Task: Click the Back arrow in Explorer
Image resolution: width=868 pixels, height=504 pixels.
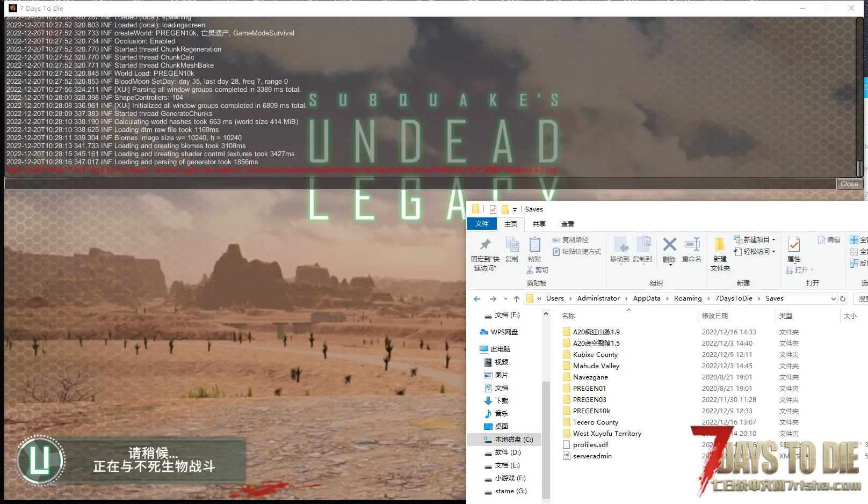Action: (x=477, y=298)
